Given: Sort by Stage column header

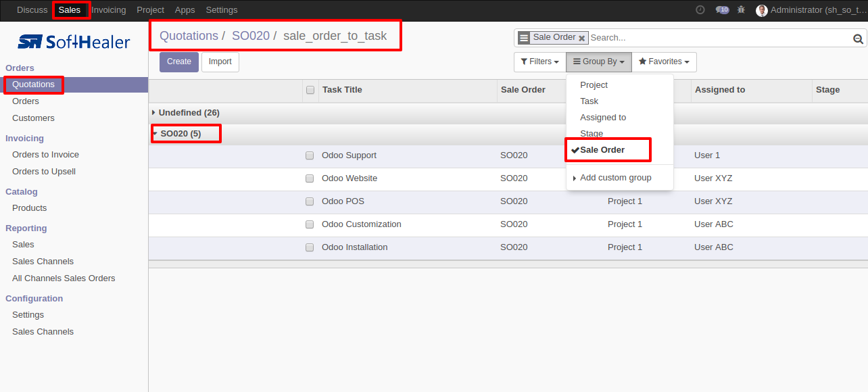Looking at the screenshot, I should pos(840,90).
